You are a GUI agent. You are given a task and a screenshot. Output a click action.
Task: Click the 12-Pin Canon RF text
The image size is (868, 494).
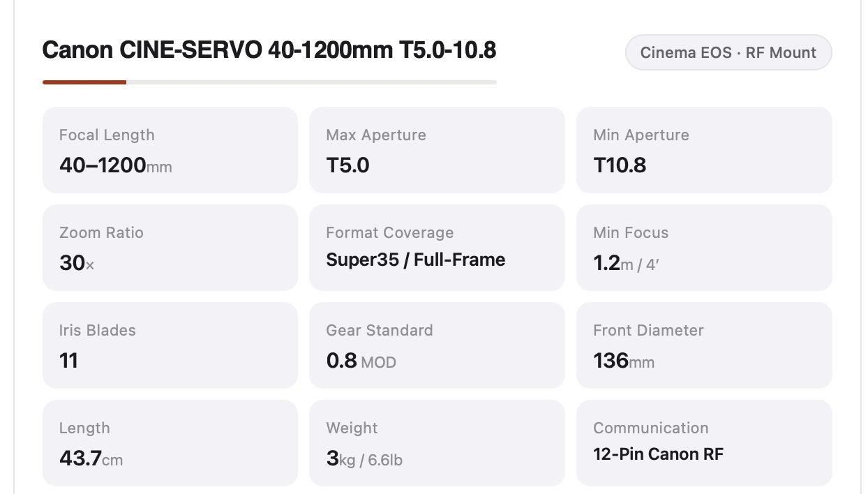(658, 454)
